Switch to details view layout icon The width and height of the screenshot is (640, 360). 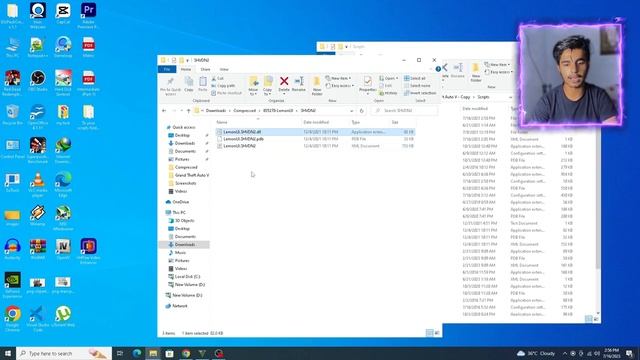coord(429,333)
